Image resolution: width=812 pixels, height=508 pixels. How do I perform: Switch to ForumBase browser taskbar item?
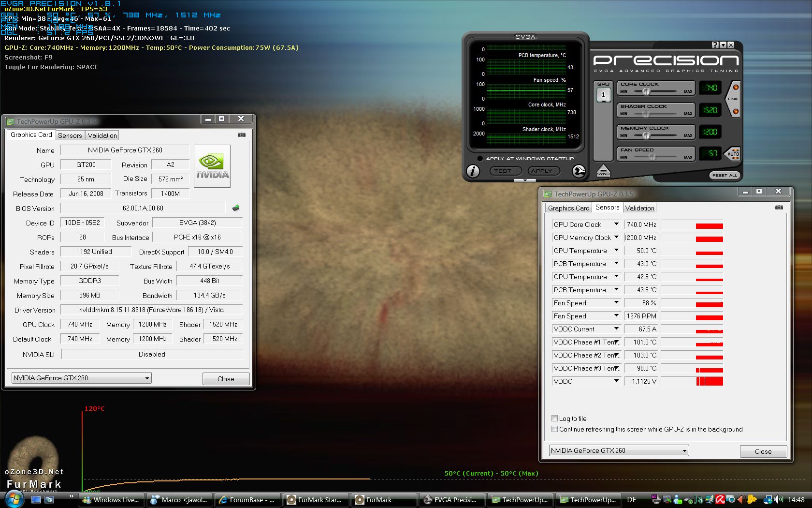pos(248,500)
